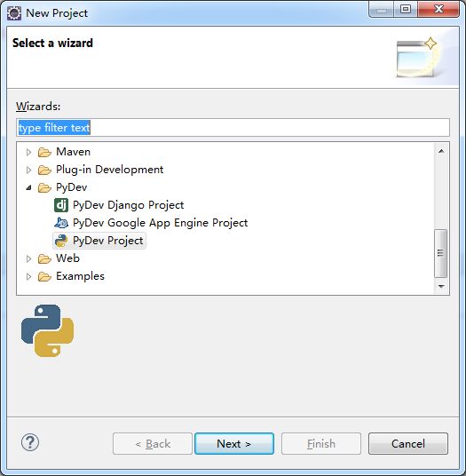The width and height of the screenshot is (466, 476).
Task: Click the Google App Engine project icon
Action: coord(61,223)
